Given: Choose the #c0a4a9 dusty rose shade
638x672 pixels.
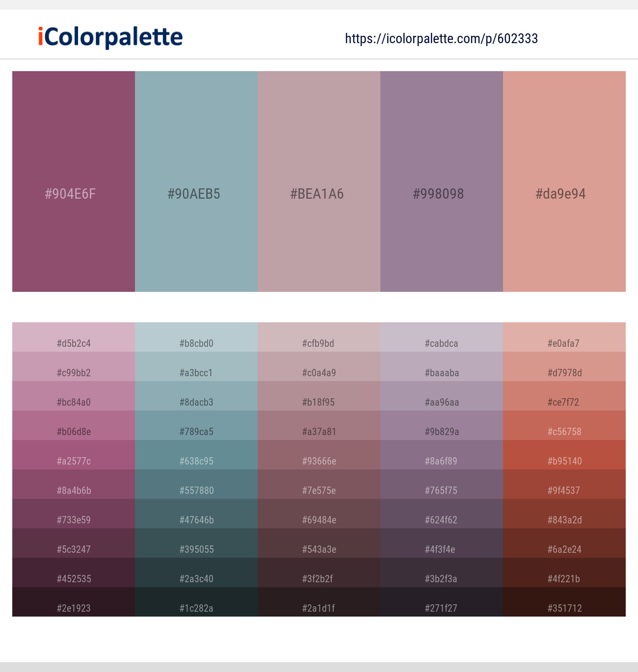Looking at the screenshot, I should coord(319,367).
